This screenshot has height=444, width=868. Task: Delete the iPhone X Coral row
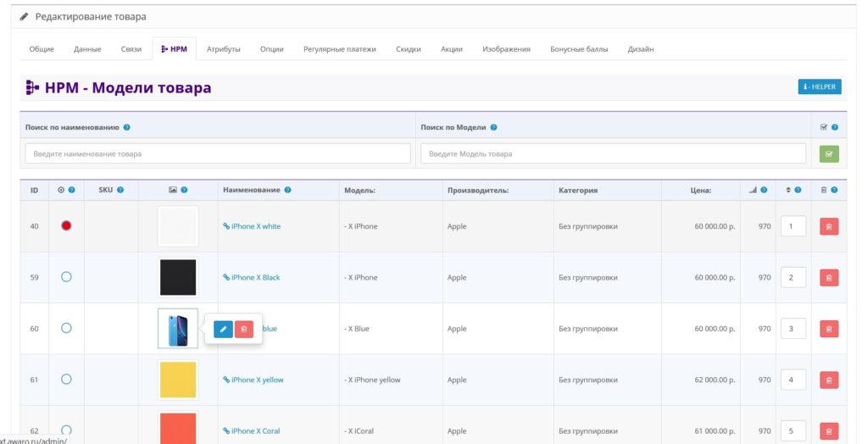829,430
